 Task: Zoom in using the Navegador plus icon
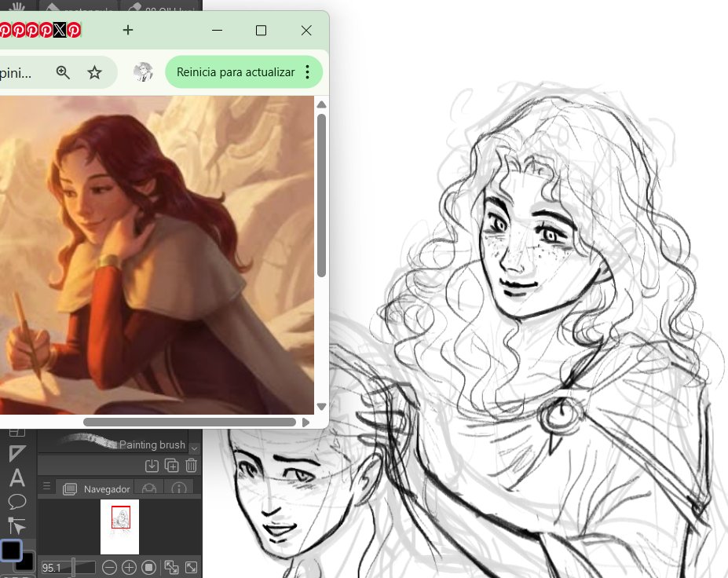[129, 567]
